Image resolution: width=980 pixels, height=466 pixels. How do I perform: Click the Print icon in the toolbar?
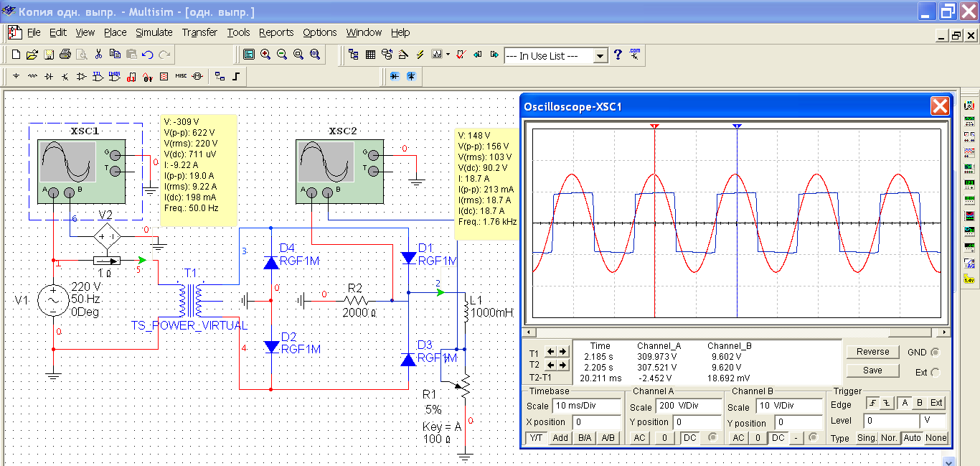point(65,55)
